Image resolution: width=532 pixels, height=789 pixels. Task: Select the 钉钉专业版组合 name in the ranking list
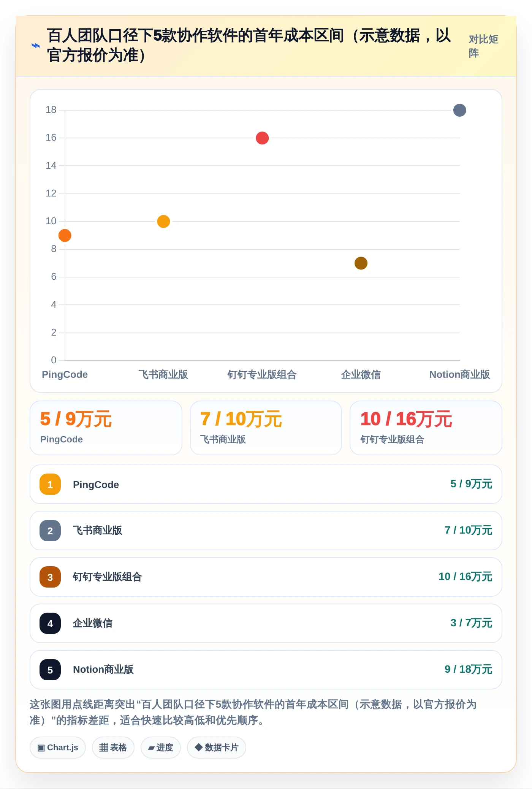tap(107, 577)
